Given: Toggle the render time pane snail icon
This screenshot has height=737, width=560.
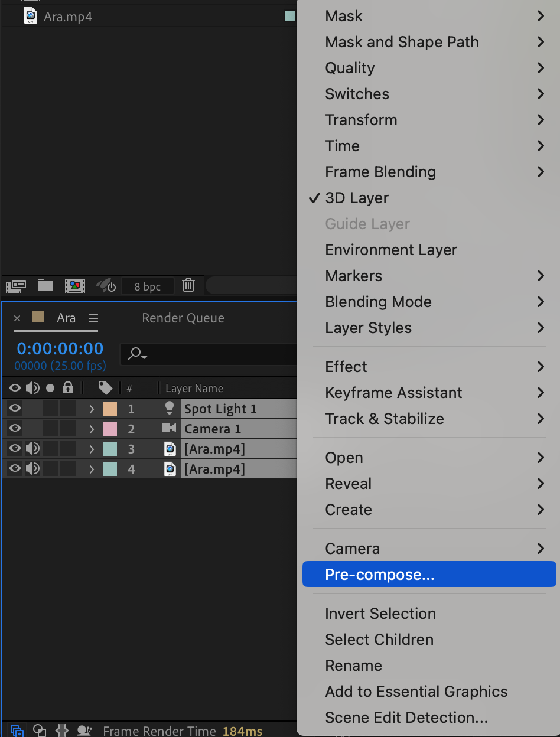Looking at the screenshot, I should click(84, 731).
